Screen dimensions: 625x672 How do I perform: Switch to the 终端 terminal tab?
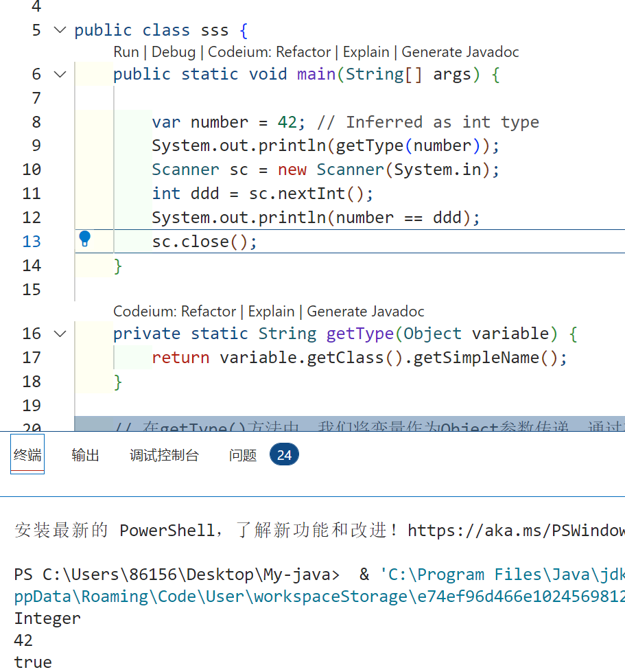tap(27, 454)
